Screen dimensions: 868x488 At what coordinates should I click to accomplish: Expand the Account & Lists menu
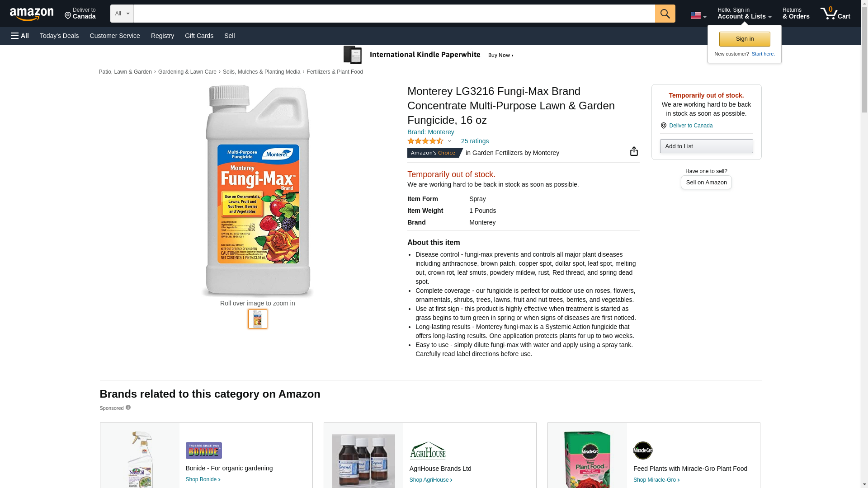click(744, 14)
